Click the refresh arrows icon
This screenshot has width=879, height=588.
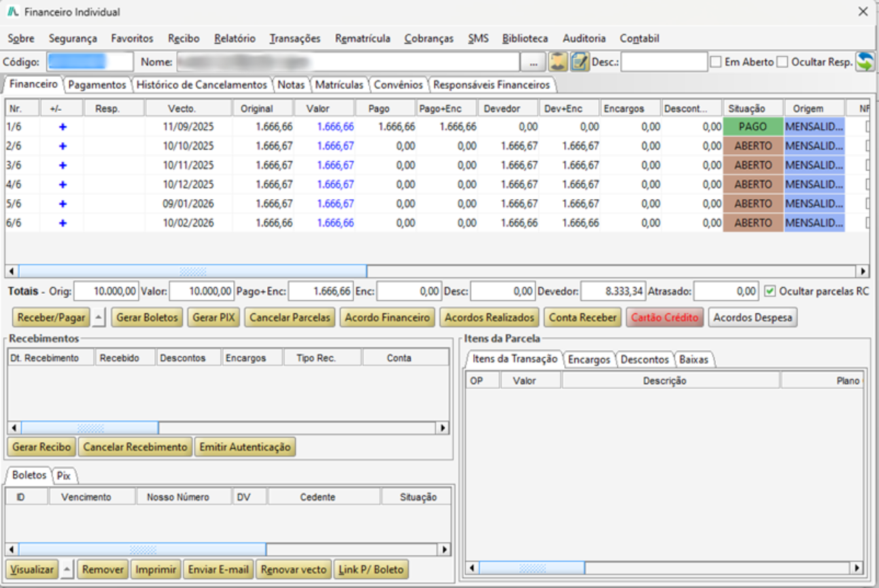[865, 62]
